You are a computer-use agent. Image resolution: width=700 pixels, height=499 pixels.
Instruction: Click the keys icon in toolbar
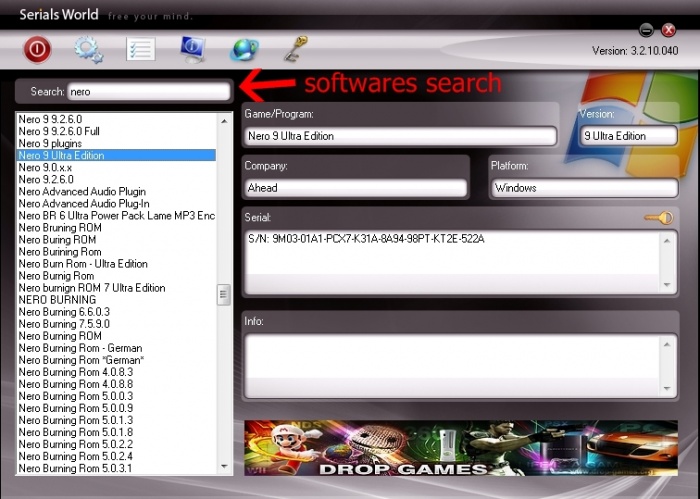click(296, 49)
